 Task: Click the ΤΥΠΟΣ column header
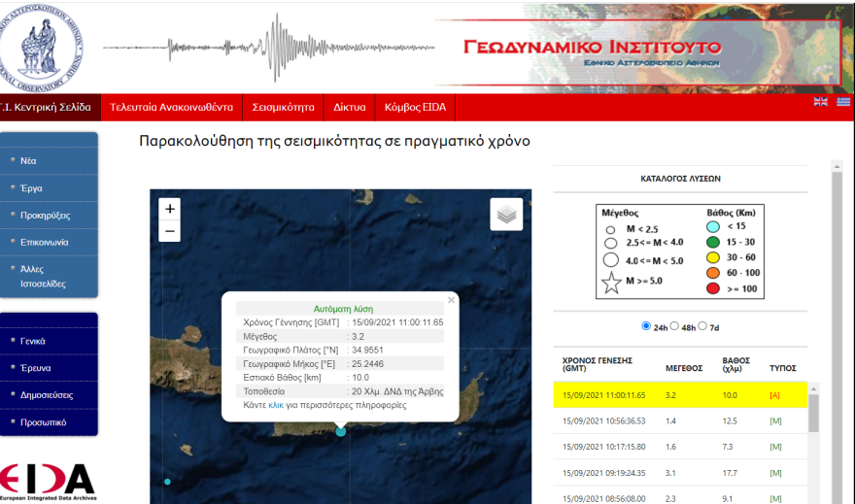pos(782,368)
